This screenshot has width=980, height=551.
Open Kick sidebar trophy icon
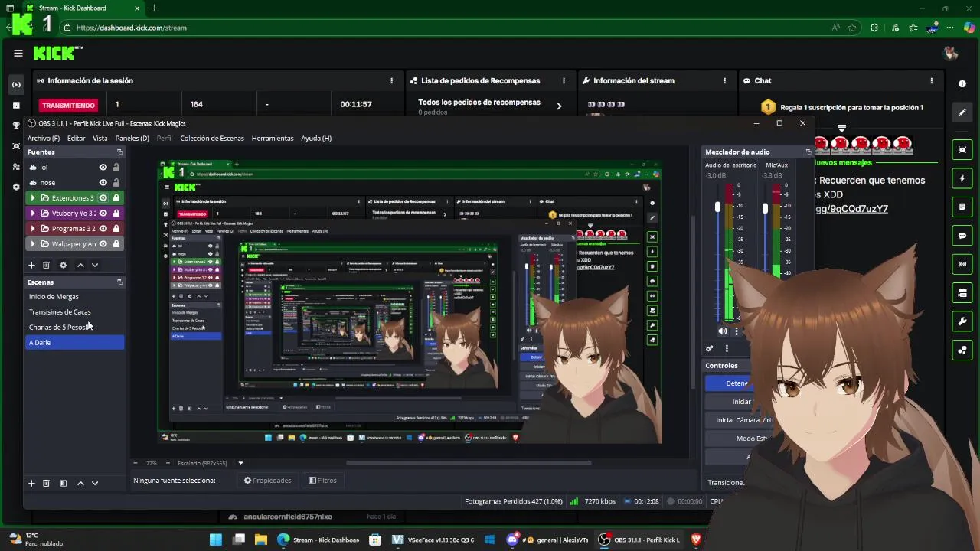point(16,126)
